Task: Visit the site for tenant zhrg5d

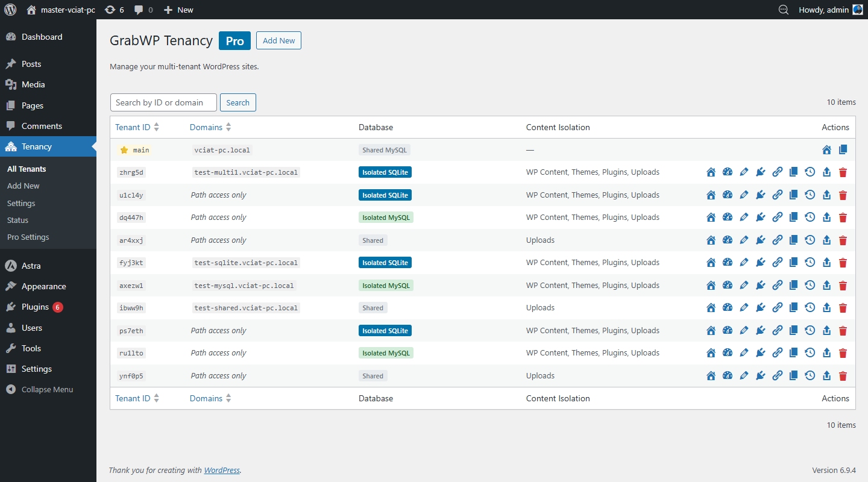Action: click(x=711, y=172)
